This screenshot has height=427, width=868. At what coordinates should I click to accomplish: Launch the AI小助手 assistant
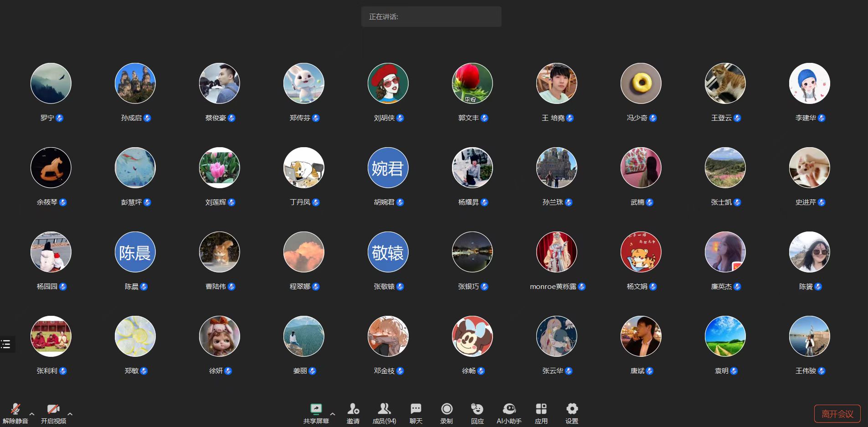509,409
